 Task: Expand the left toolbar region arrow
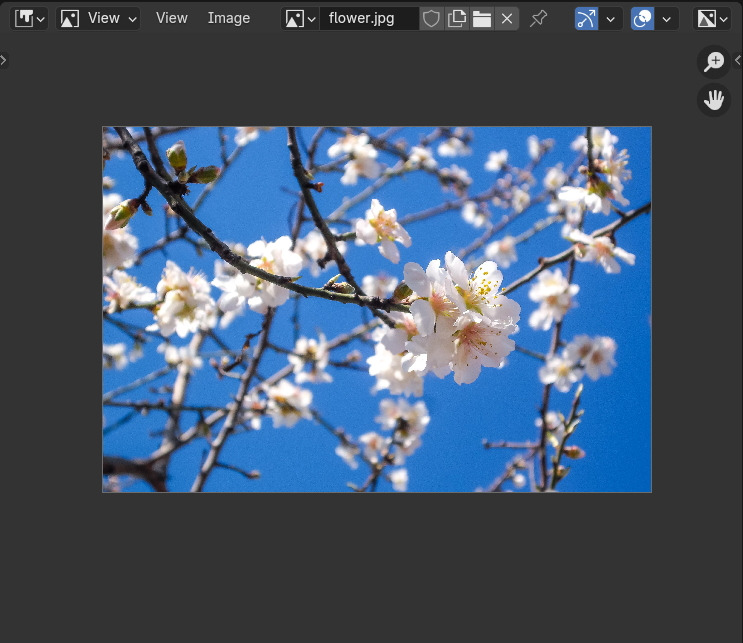click(3, 60)
